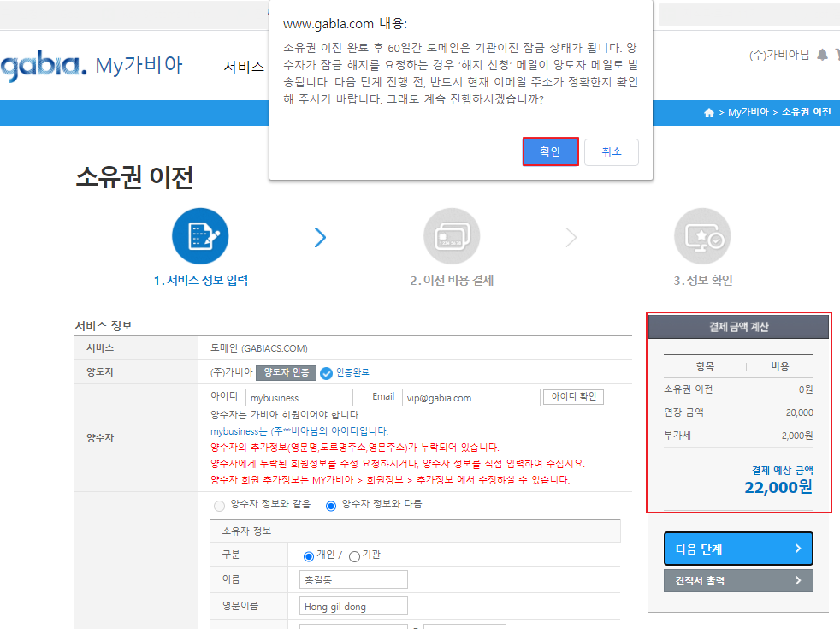The image size is (840, 629).
Task: Click the 아이디 확인 button
Action: pyautogui.click(x=574, y=396)
